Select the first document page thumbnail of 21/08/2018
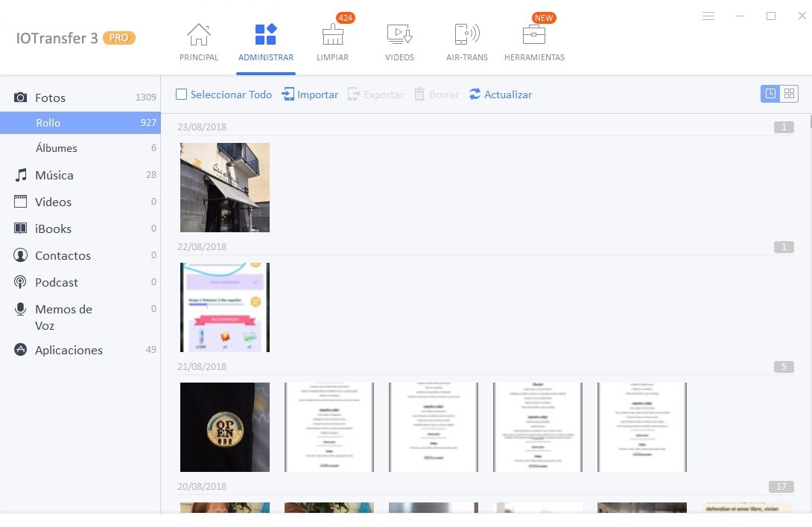 pos(329,427)
